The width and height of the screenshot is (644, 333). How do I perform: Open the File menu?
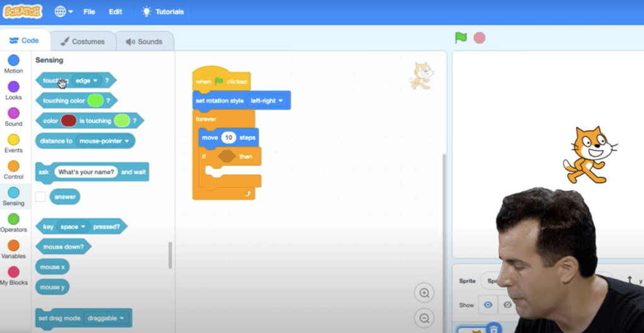(x=89, y=12)
